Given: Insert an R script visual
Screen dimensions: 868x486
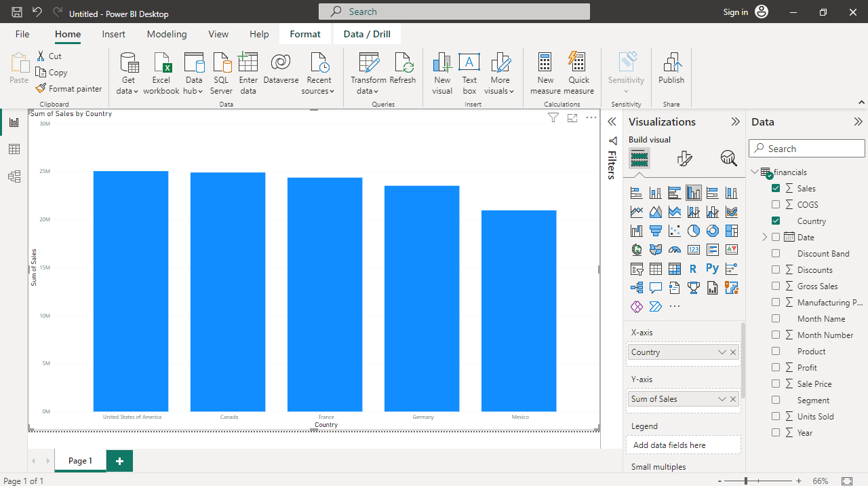Looking at the screenshot, I should click(693, 269).
